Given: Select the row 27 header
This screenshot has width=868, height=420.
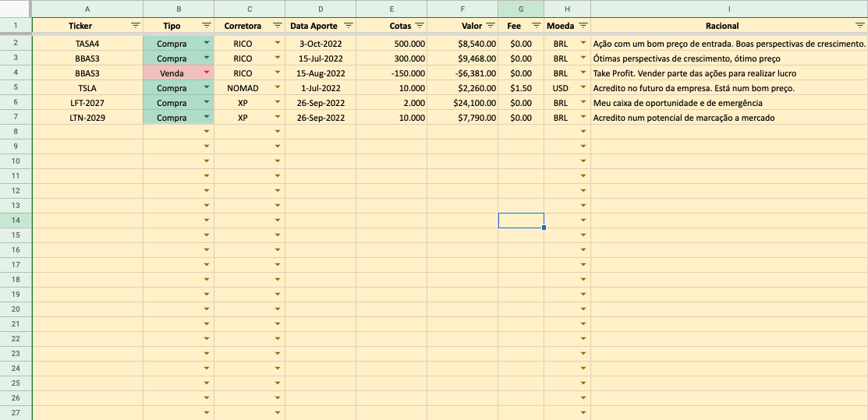Looking at the screenshot, I should (16, 413).
